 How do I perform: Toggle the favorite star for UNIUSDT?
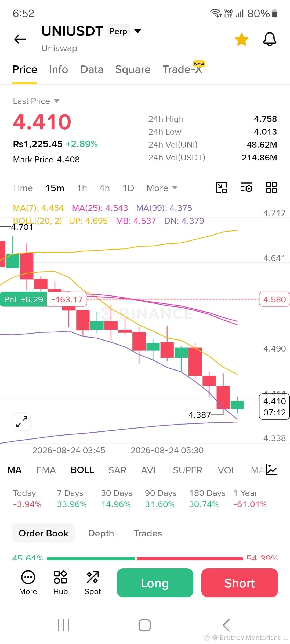tap(241, 39)
